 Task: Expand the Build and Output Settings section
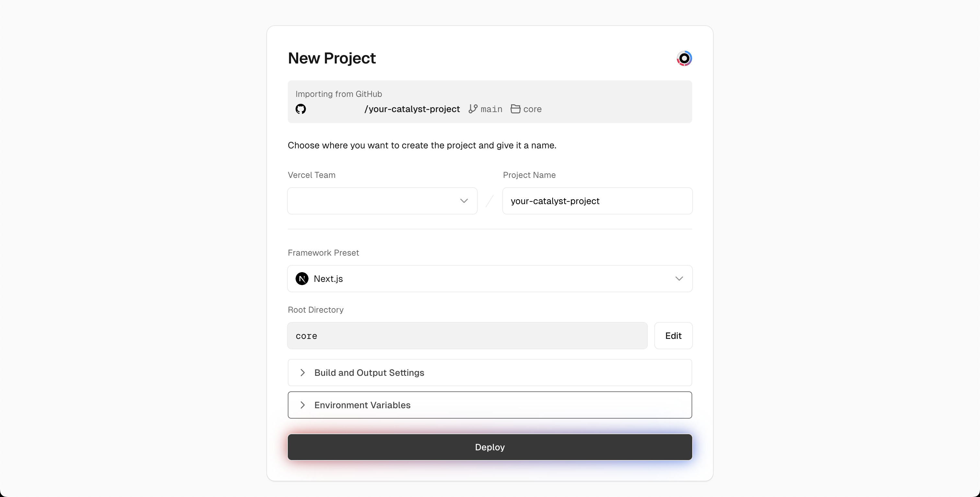[x=490, y=373]
